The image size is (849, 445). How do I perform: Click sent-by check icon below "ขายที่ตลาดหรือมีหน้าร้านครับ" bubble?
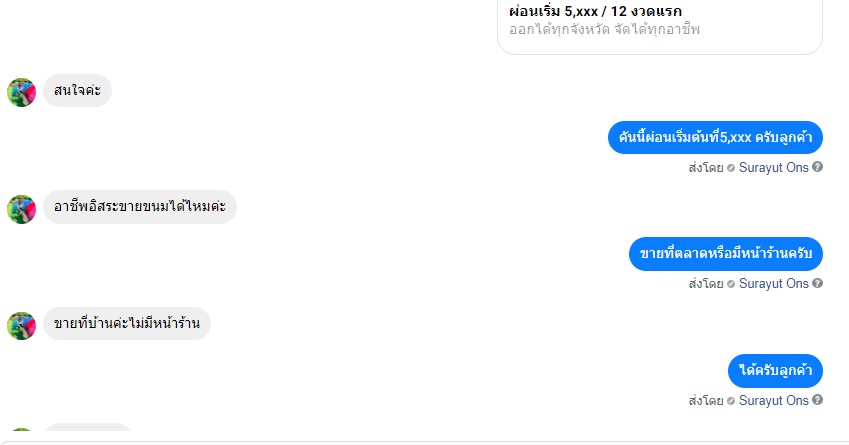(x=731, y=284)
